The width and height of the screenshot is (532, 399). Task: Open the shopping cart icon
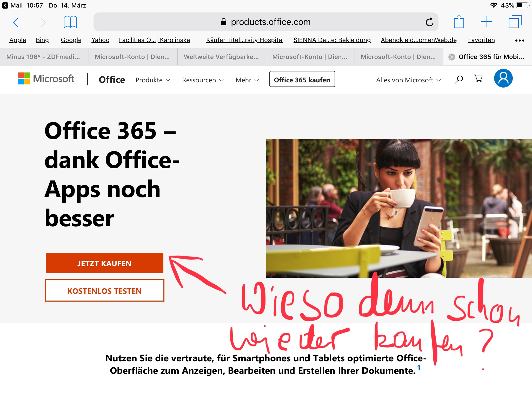tap(478, 78)
